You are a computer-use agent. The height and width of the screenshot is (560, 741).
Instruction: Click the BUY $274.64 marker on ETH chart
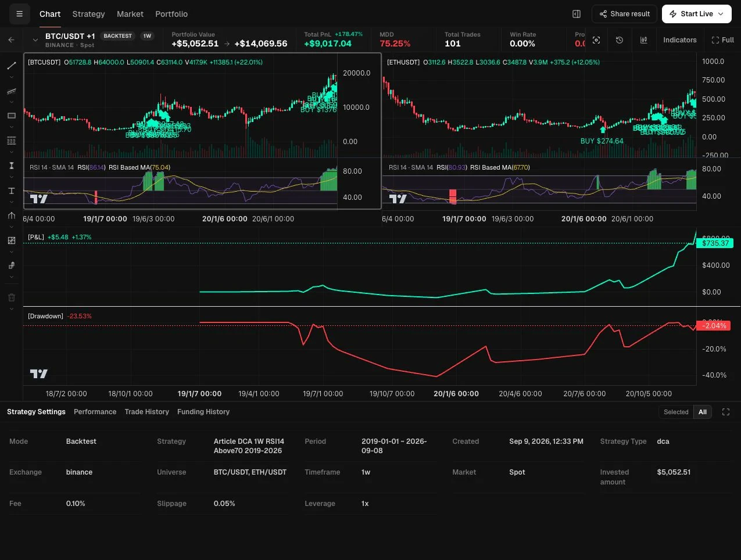click(x=602, y=141)
